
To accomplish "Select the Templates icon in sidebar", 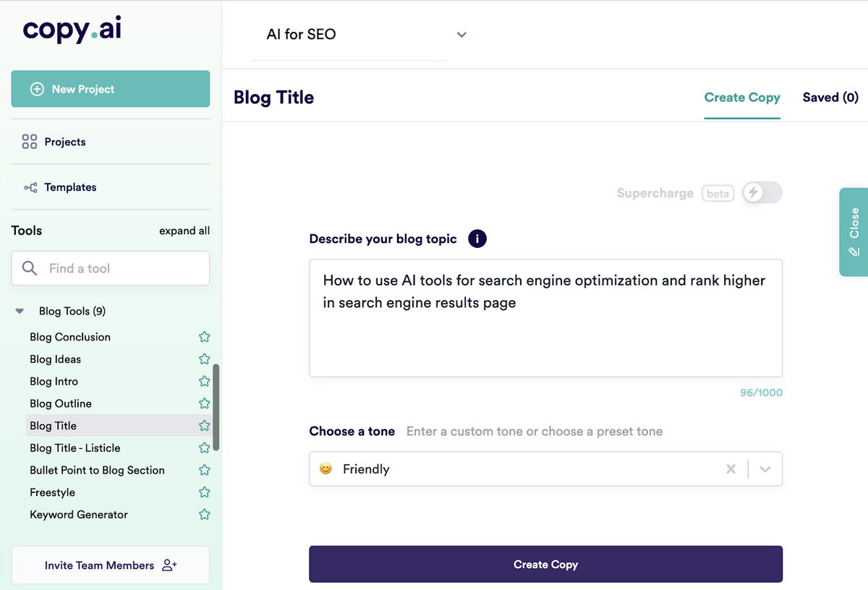I will click(29, 187).
